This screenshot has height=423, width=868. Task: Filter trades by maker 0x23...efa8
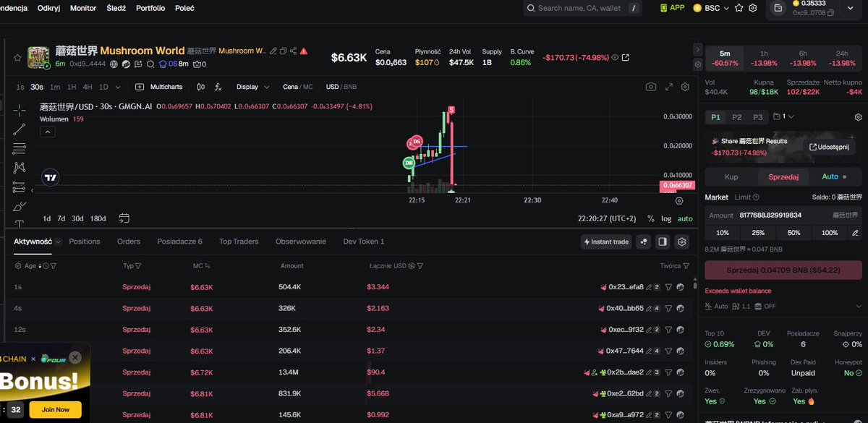[669, 287]
